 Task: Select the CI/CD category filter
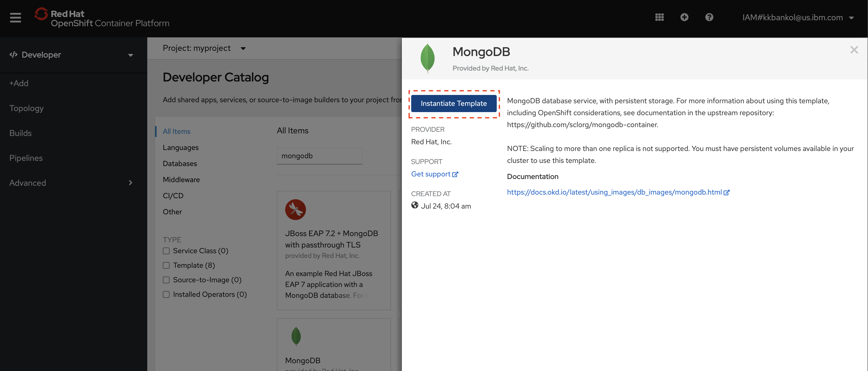pos(173,195)
